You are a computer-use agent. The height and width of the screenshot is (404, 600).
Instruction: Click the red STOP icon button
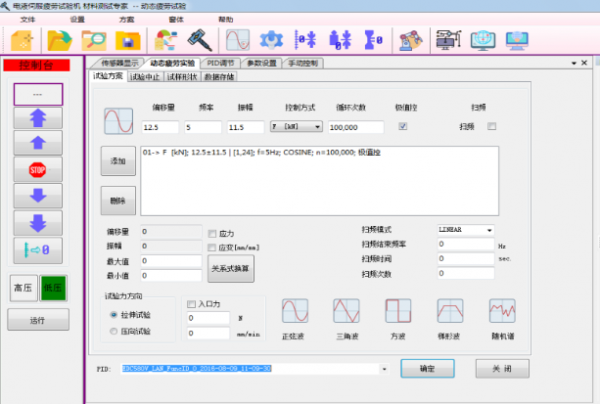[x=38, y=171]
